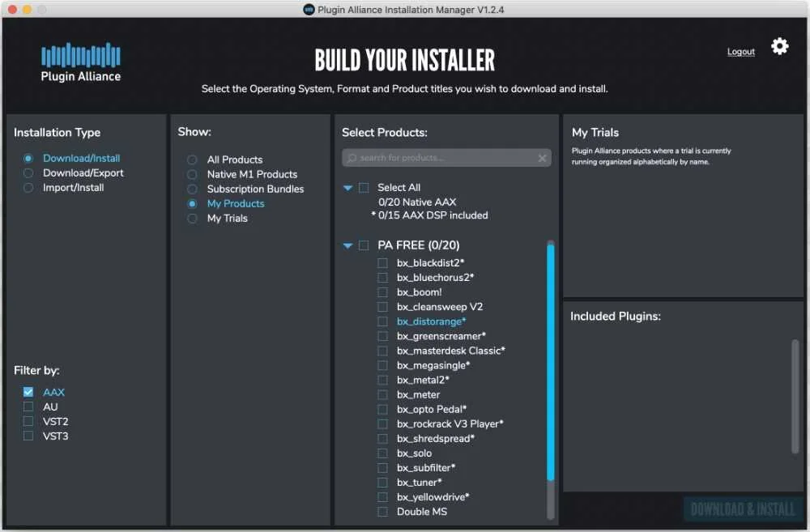Open settings via the gear icon
The height and width of the screenshot is (532, 810).
tap(779, 46)
